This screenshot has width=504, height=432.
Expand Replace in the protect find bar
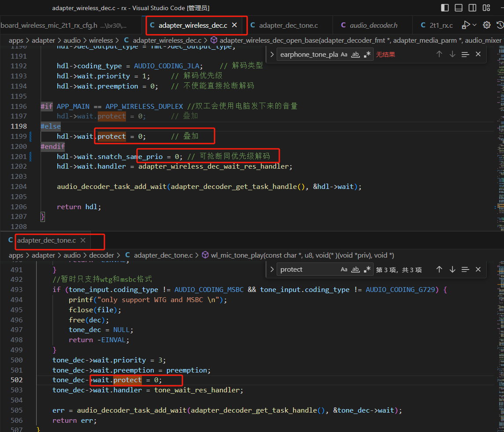(x=272, y=270)
